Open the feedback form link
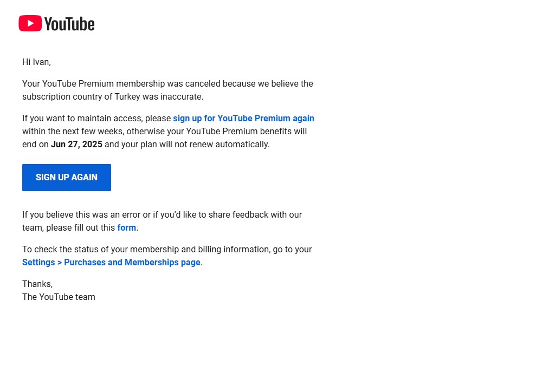Screen dimensions: 536x392 point(126,228)
